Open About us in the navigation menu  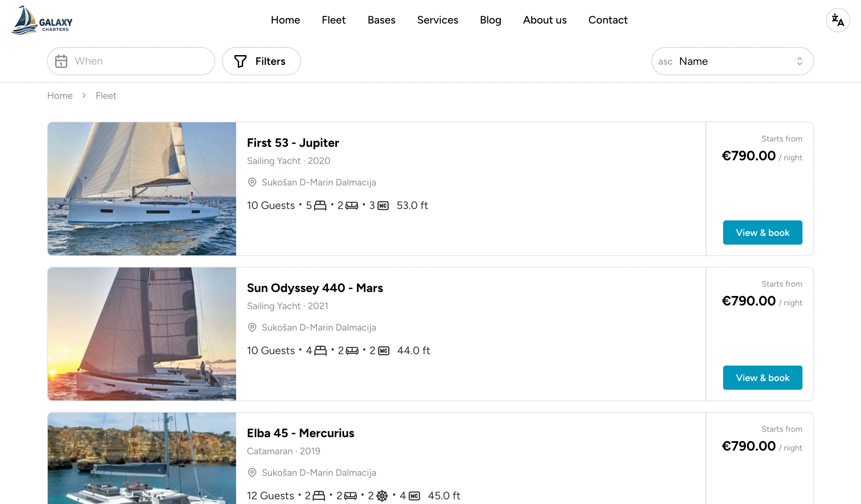pos(545,20)
